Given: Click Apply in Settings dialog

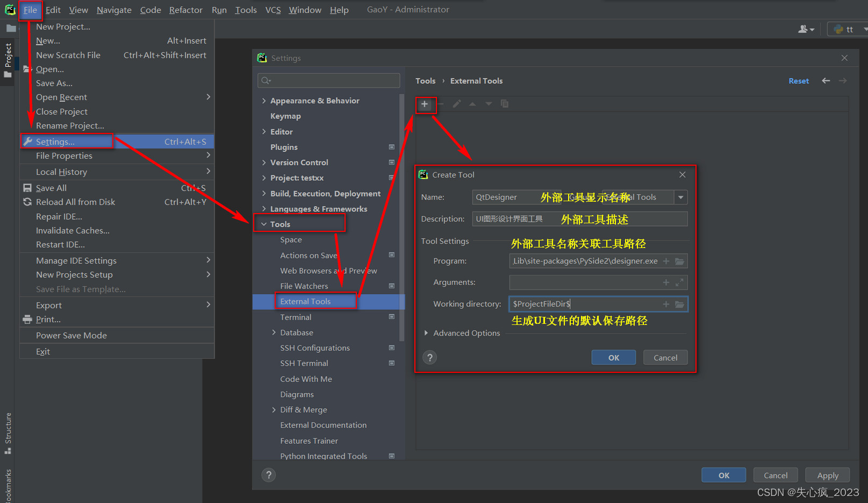Looking at the screenshot, I should click(828, 475).
